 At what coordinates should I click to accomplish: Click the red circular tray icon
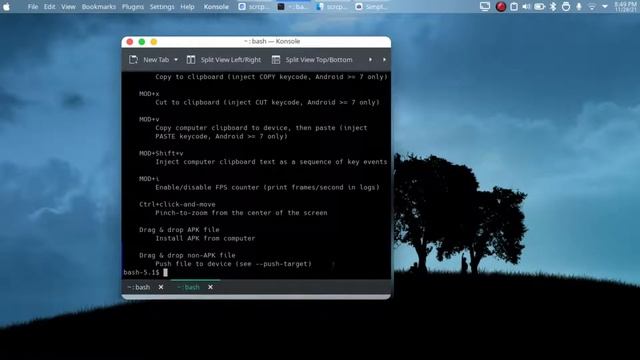(501, 7)
